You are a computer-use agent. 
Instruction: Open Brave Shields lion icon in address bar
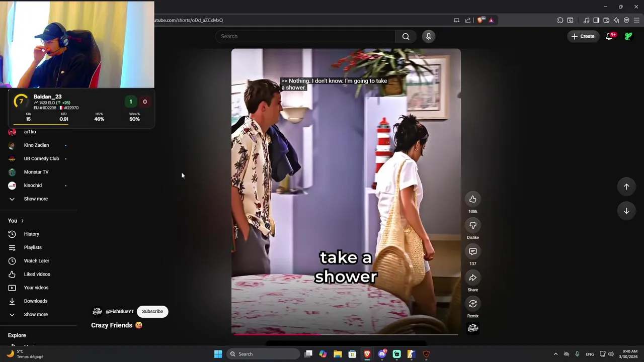[x=480, y=20]
